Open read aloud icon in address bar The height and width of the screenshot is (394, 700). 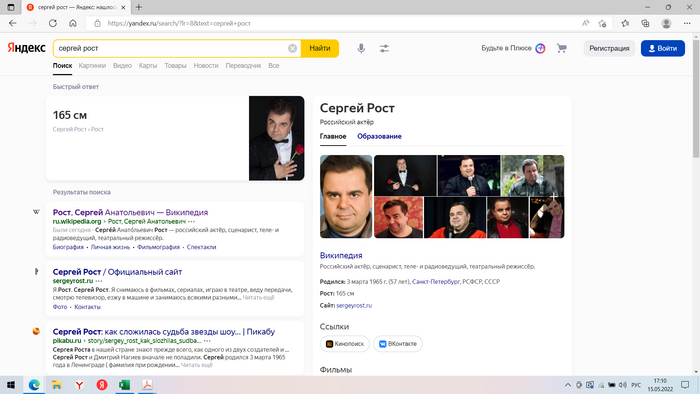(x=585, y=23)
